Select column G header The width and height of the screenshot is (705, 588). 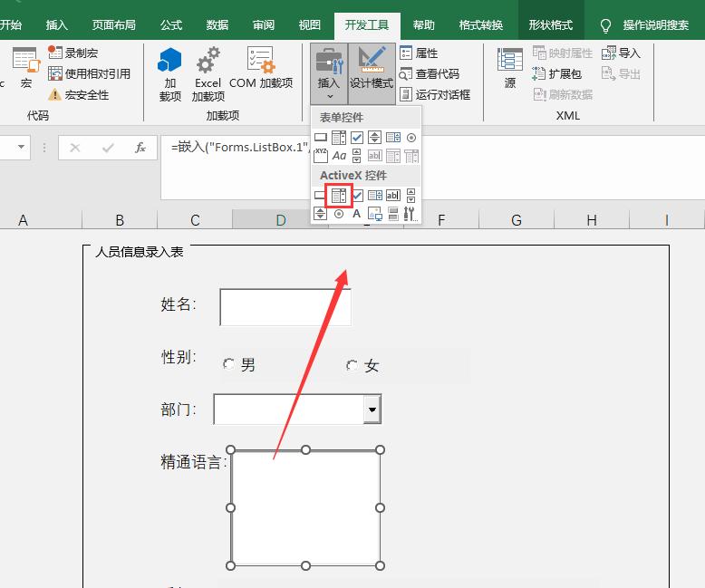517,220
